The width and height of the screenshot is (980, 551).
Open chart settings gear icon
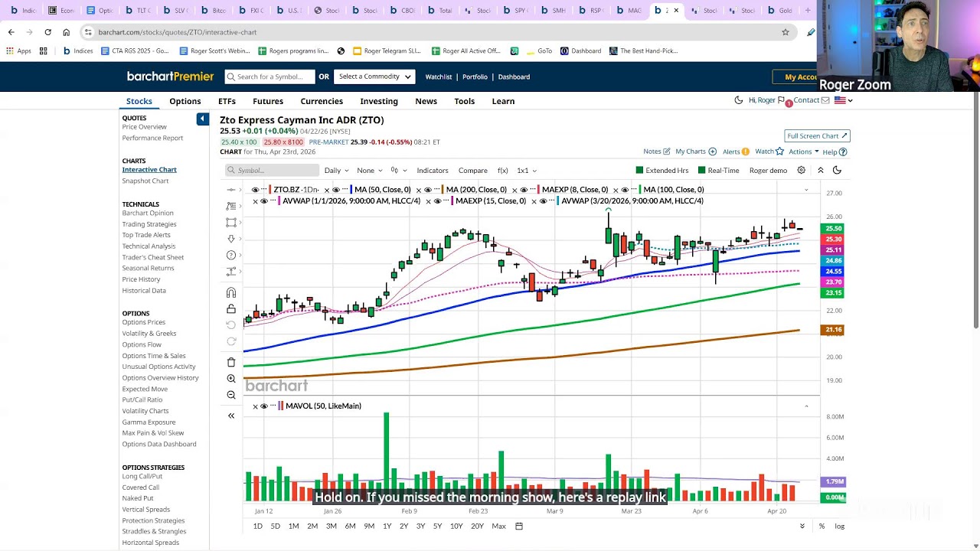801,170
